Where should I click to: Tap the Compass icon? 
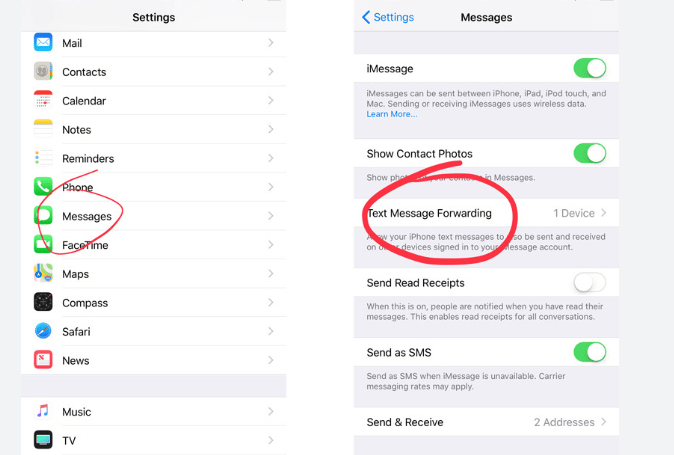point(43,303)
